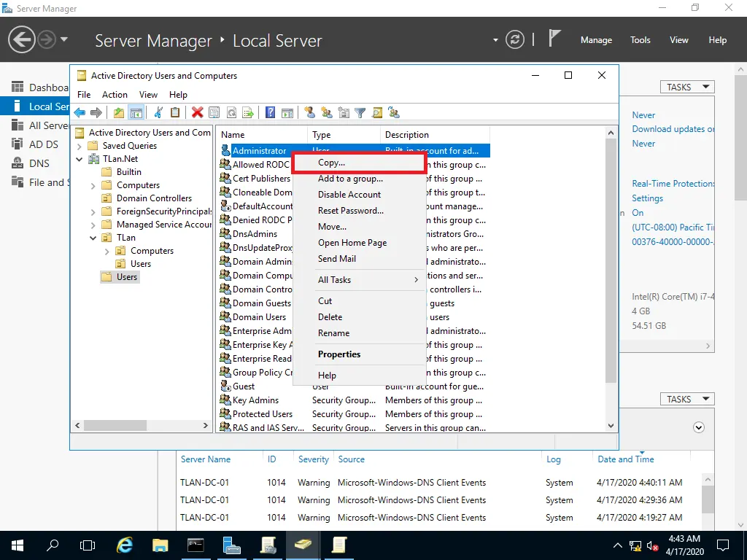
Task: Toggle the Show/Hide Console Tree icon
Action: (136, 113)
